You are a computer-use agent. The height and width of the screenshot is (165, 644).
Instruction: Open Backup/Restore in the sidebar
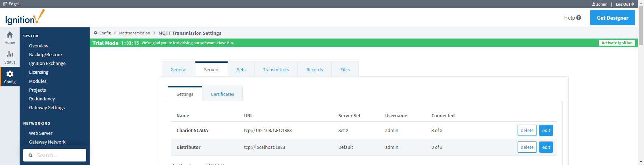45,54
